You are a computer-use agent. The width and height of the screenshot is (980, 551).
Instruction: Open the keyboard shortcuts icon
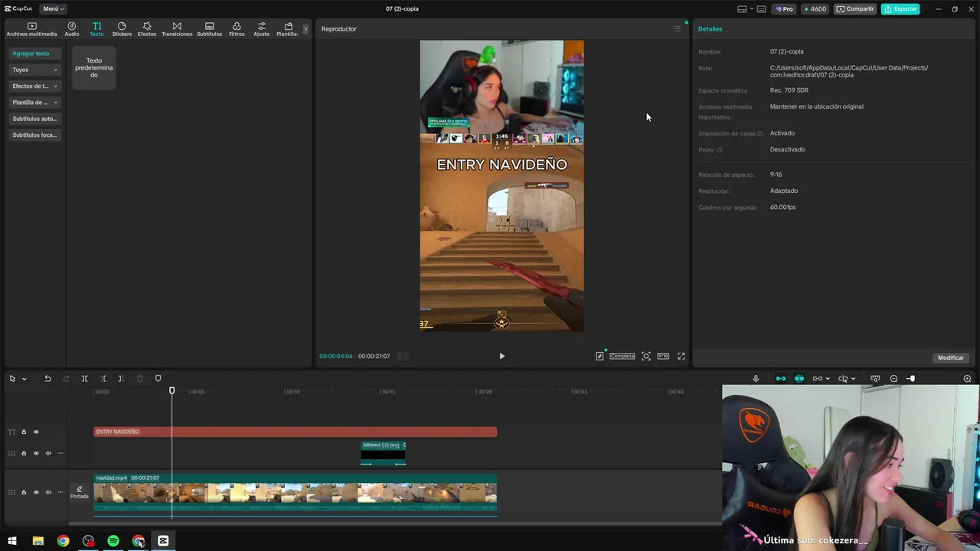coord(761,9)
